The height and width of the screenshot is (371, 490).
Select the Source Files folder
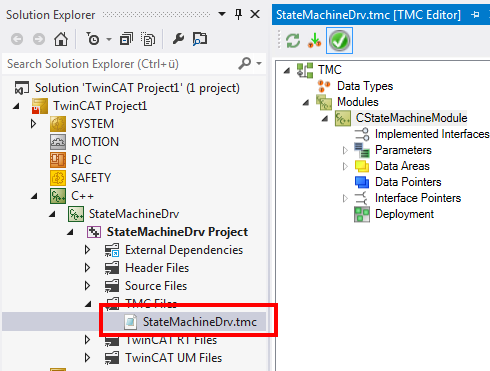(156, 286)
